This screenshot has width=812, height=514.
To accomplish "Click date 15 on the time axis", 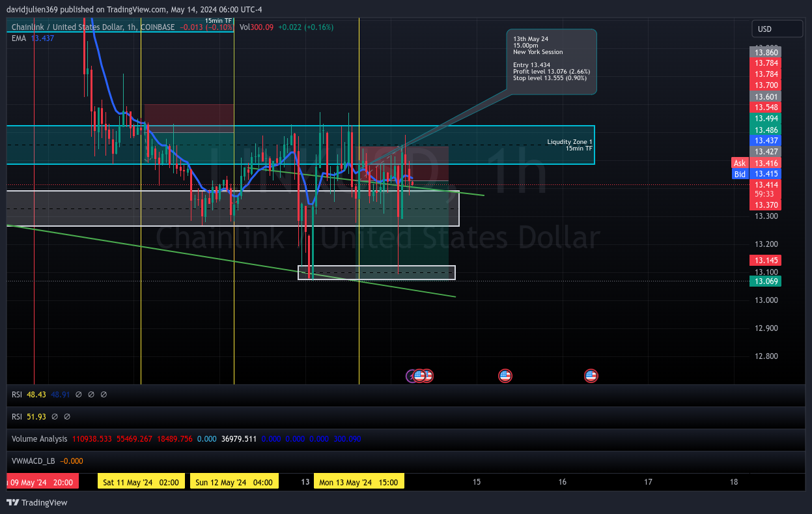I will pos(477,482).
